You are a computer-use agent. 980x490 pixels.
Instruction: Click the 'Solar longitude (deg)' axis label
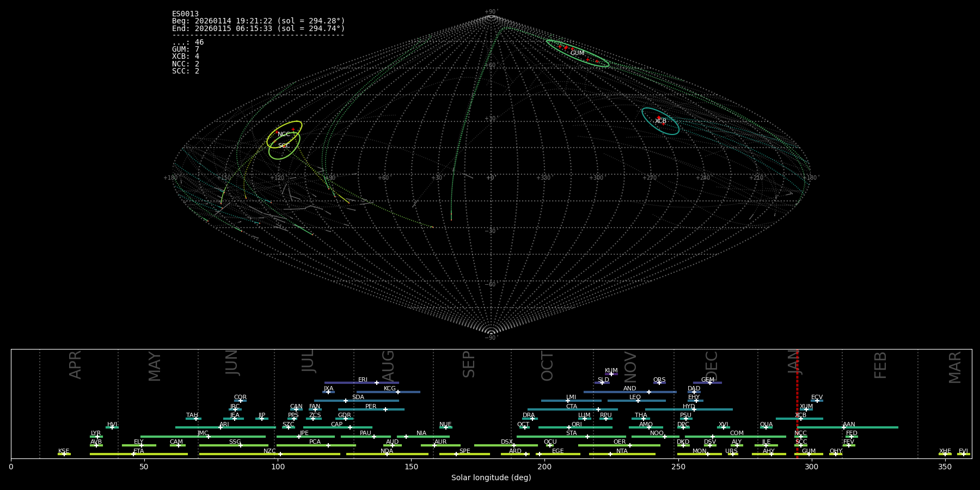pyautogui.click(x=491, y=478)
